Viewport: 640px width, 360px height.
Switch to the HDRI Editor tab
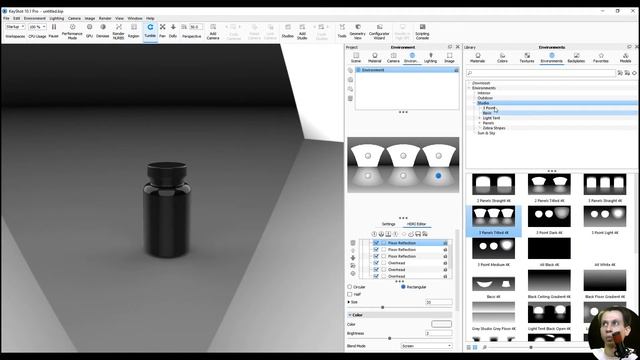coord(416,224)
